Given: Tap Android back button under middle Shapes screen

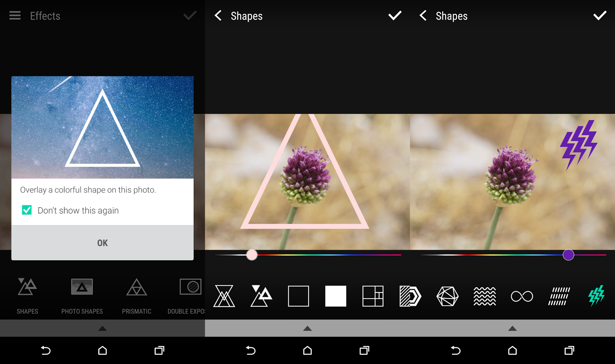Looking at the screenshot, I should click(251, 350).
